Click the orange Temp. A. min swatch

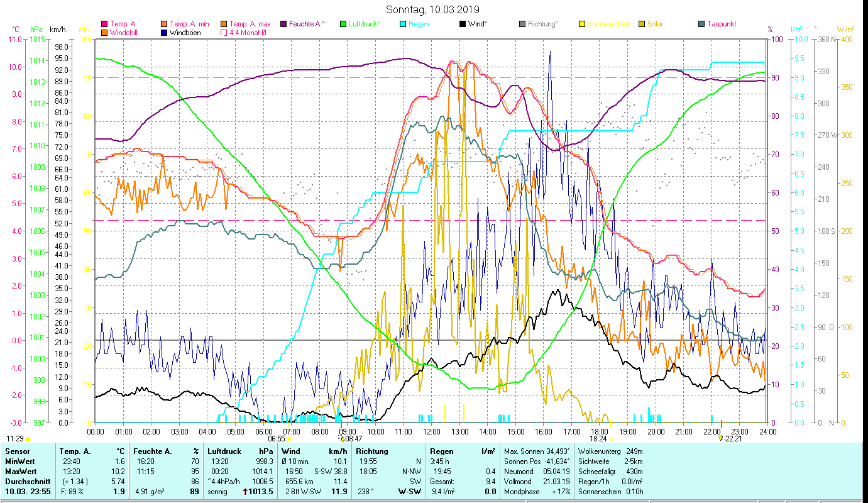click(x=165, y=24)
